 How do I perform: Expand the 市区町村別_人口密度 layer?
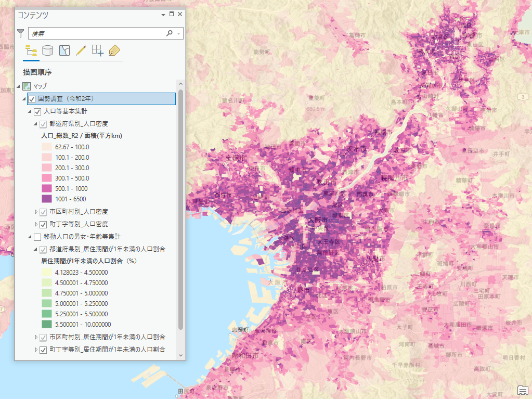[x=36, y=212]
